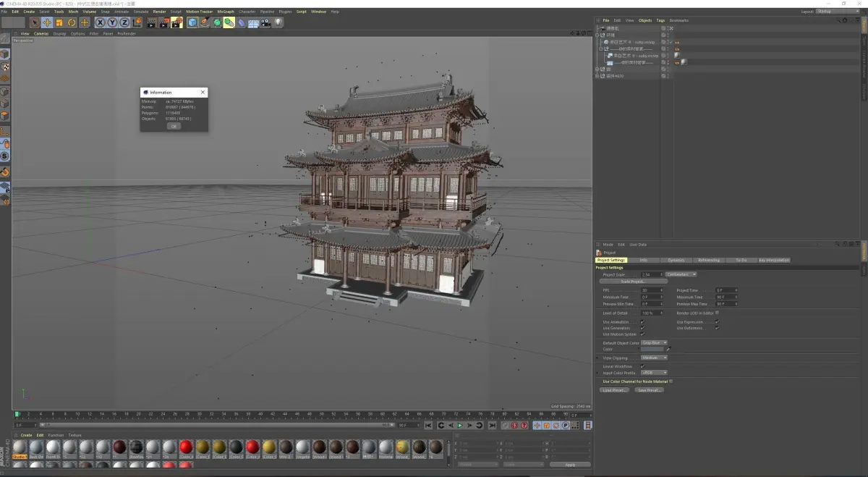Click the FPS value field
Screen dimensions: 868x477
pos(651,290)
